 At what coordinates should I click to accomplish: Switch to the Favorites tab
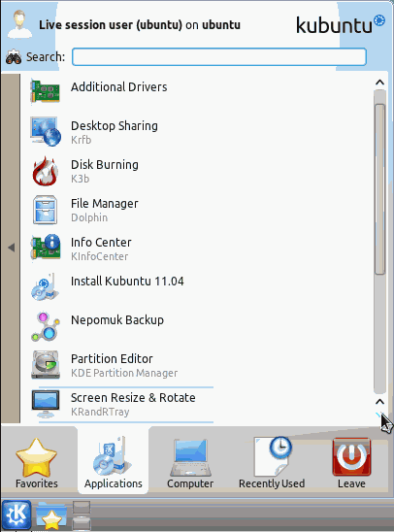pyautogui.click(x=37, y=463)
